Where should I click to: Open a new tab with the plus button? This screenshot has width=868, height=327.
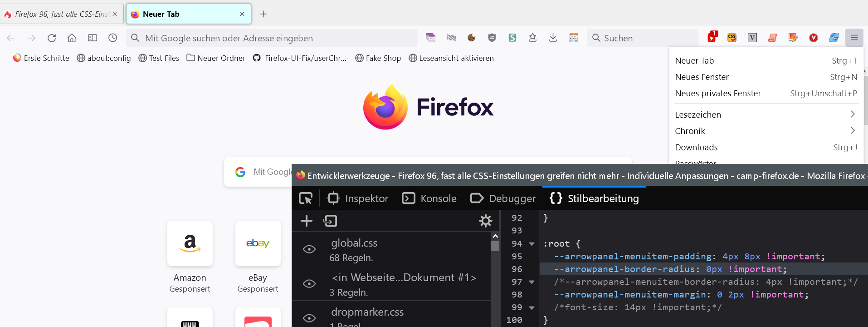tap(263, 14)
